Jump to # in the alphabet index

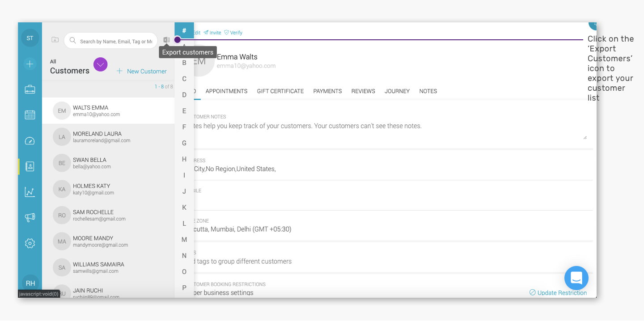click(184, 30)
